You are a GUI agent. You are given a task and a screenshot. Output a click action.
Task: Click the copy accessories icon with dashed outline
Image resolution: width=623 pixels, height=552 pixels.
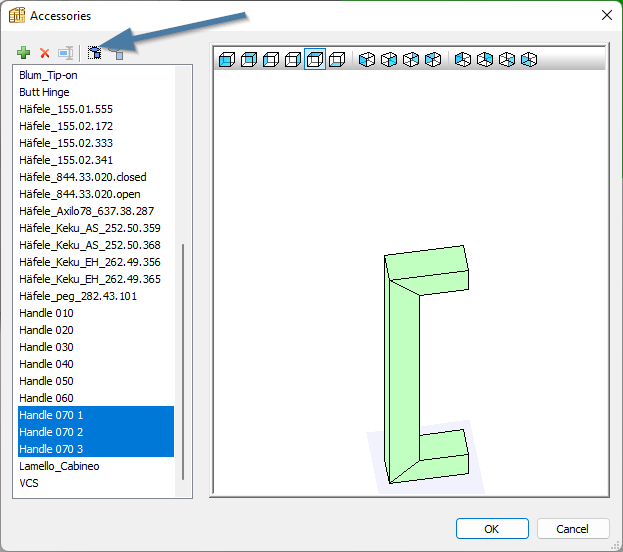[x=95, y=53]
